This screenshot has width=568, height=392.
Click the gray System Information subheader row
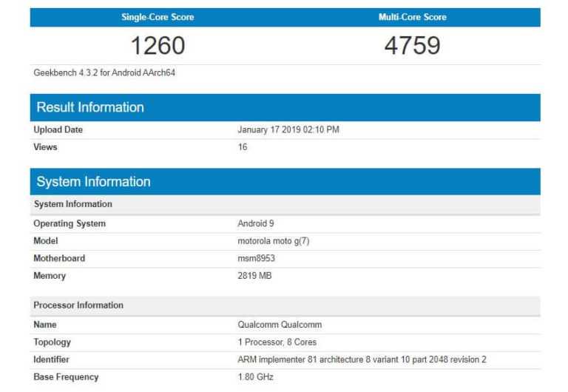coord(285,204)
